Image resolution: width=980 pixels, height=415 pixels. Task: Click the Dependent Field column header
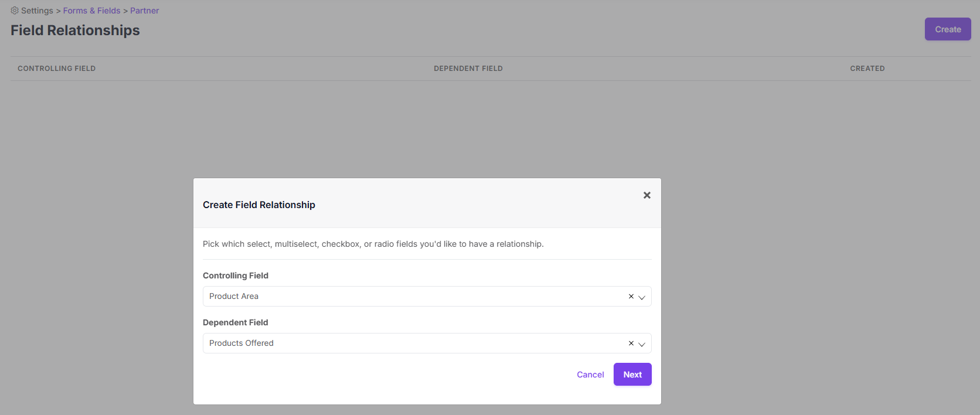(468, 69)
